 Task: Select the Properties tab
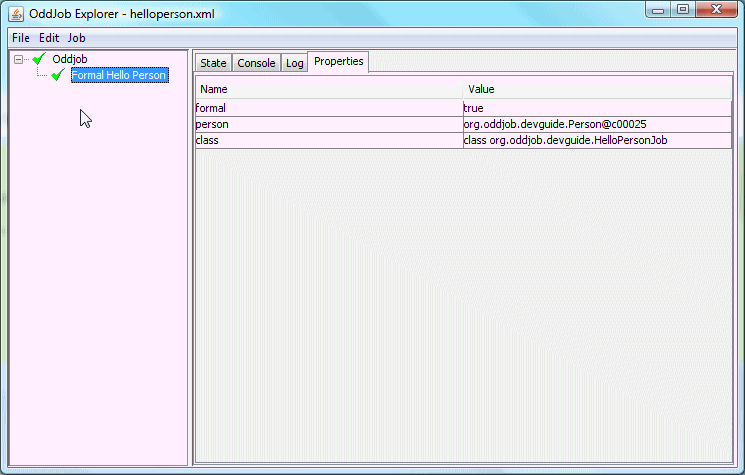tap(338, 62)
